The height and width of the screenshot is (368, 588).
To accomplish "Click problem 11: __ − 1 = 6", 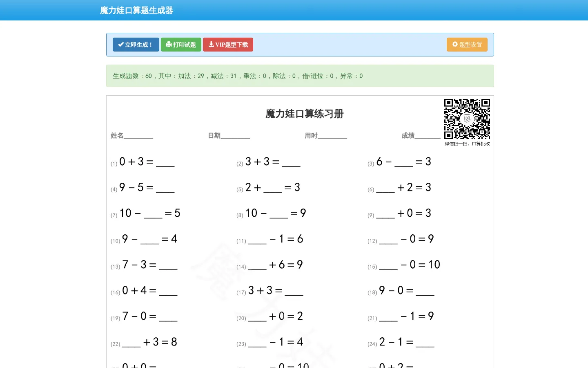I will coord(270,239).
